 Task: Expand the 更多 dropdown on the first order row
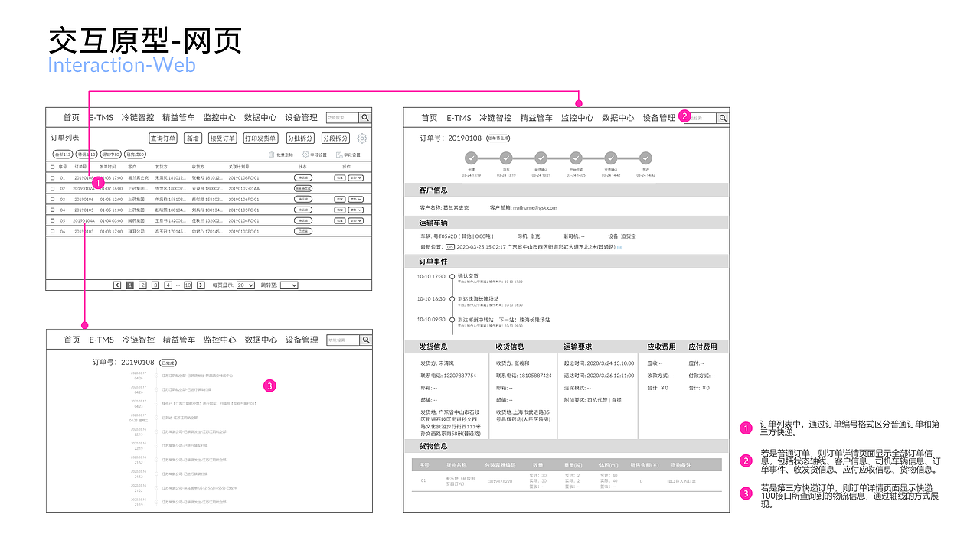354,177
